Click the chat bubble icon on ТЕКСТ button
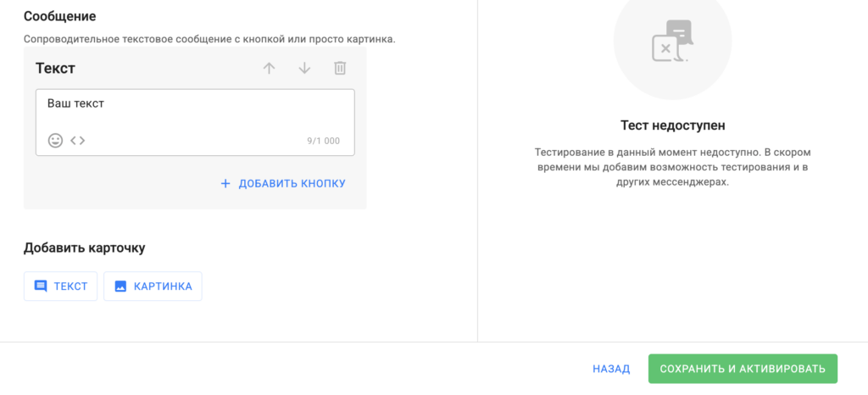The image size is (868, 395). (40, 287)
